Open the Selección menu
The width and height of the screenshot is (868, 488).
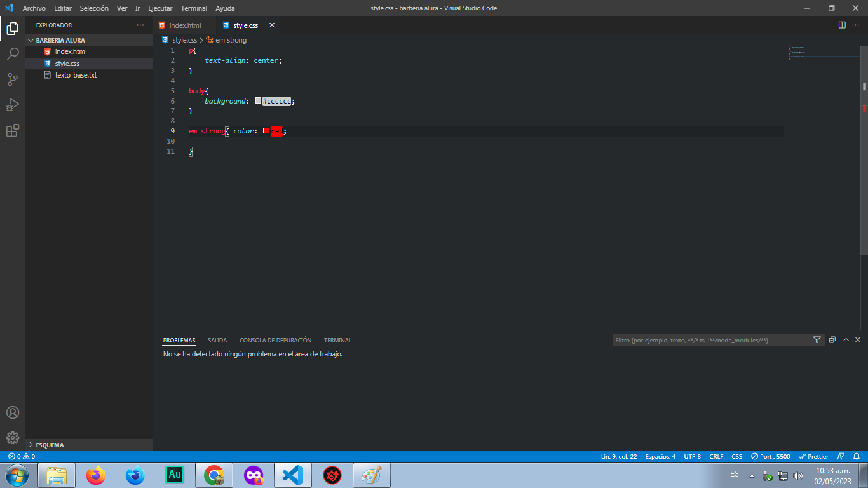(x=94, y=8)
